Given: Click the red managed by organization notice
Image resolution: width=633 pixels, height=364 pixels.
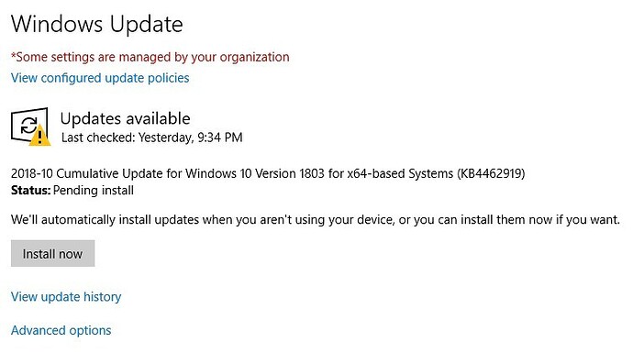Looking at the screenshot, I should [150, 57].
